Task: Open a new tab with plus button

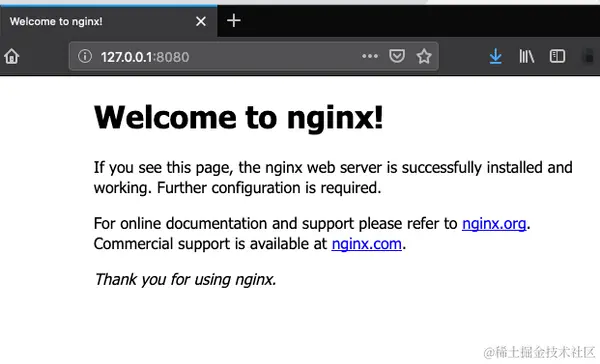Action: [233, 21]
